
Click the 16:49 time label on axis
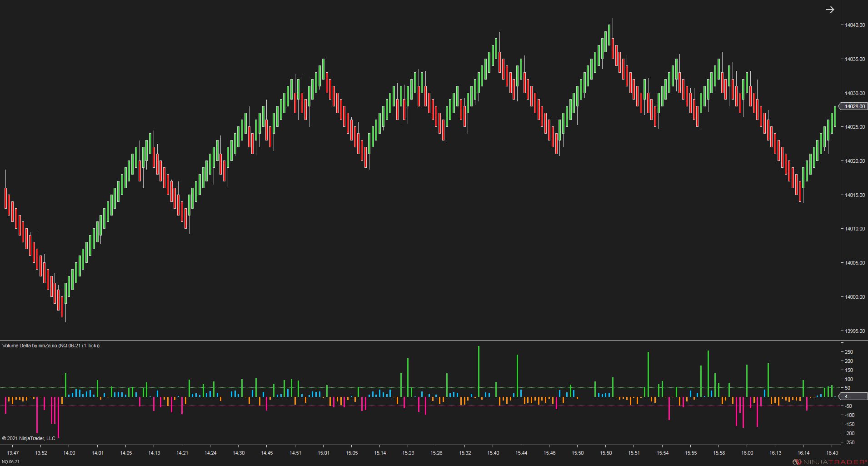coord(833,453)
